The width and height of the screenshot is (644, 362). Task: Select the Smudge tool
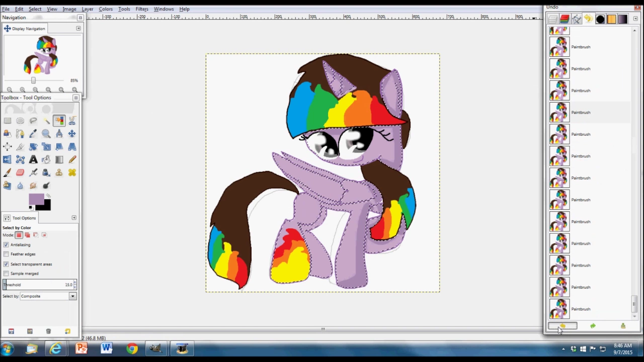(x=33, y=186)
